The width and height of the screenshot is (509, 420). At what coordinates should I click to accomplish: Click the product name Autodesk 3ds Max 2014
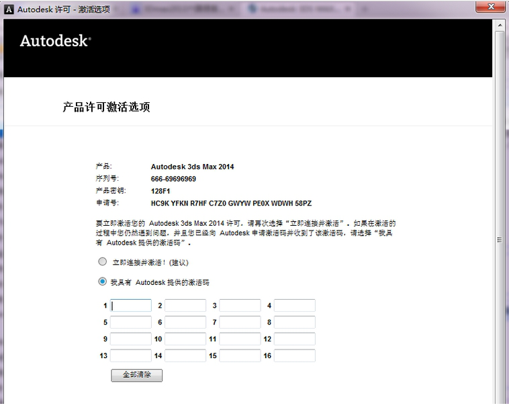(192, 167)
